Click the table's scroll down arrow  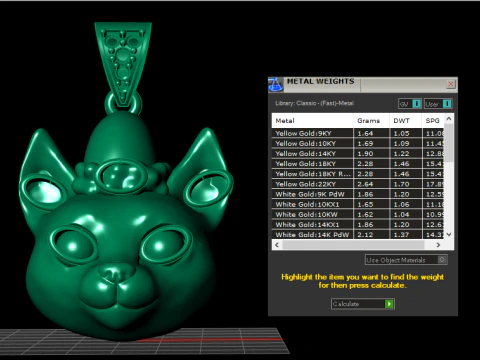pyautogui.click(x=449, y=235)
